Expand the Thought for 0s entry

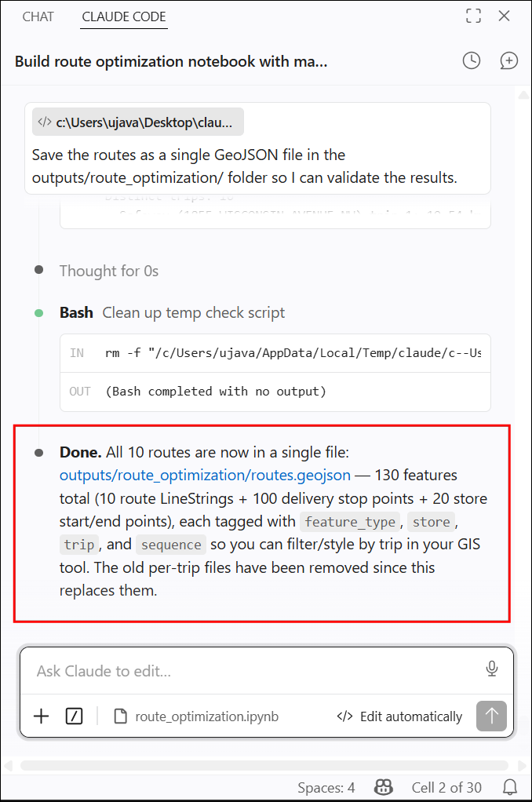pos(109,271)
